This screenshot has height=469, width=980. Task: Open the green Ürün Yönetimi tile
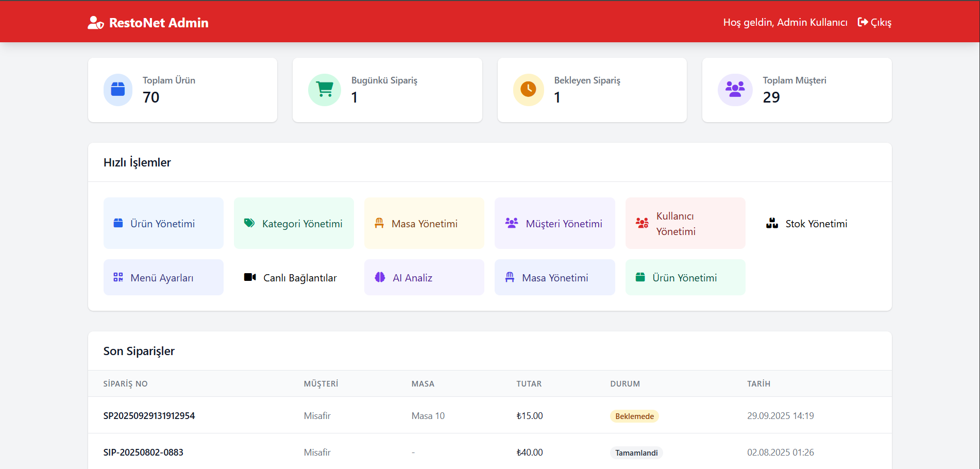pyautogui.click(x=685, y=277)
